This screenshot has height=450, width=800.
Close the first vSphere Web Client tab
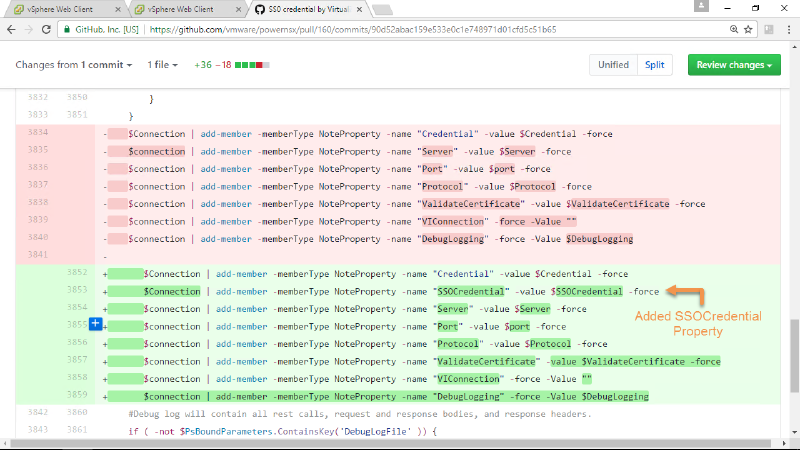(118, 9)
